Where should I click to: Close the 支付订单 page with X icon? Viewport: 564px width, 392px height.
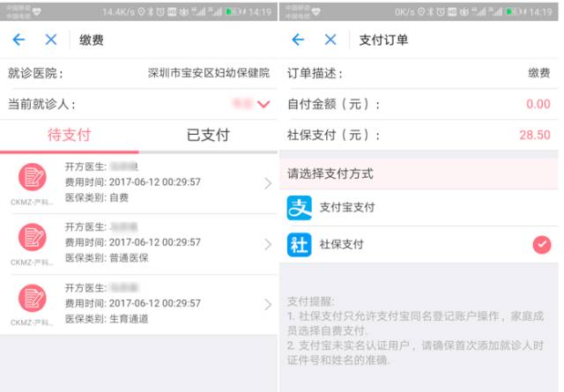[330, 41]
